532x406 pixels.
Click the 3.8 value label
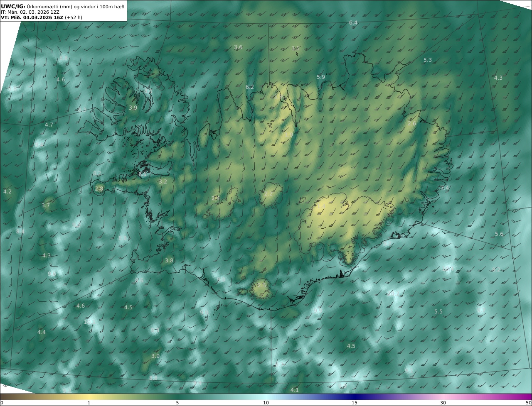click(x=169, y=261)
